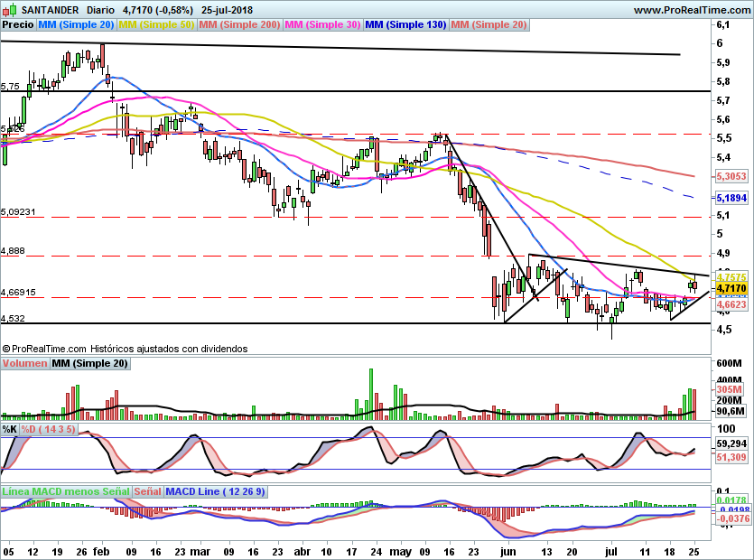This screenshot has height=560, width=754.
Task: Click the 51,309 stochastic value tag
Action: coord(731,457)
